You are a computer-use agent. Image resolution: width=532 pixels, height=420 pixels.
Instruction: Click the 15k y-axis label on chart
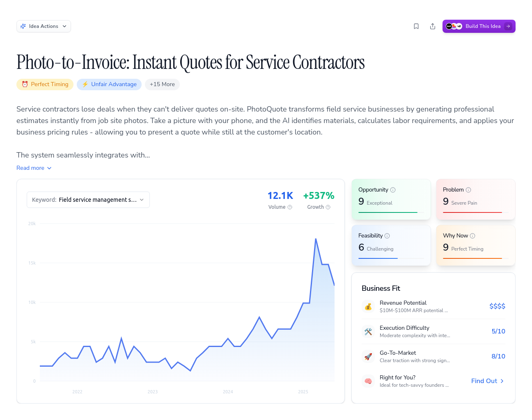pyautogui.click(x=32, y=263)
